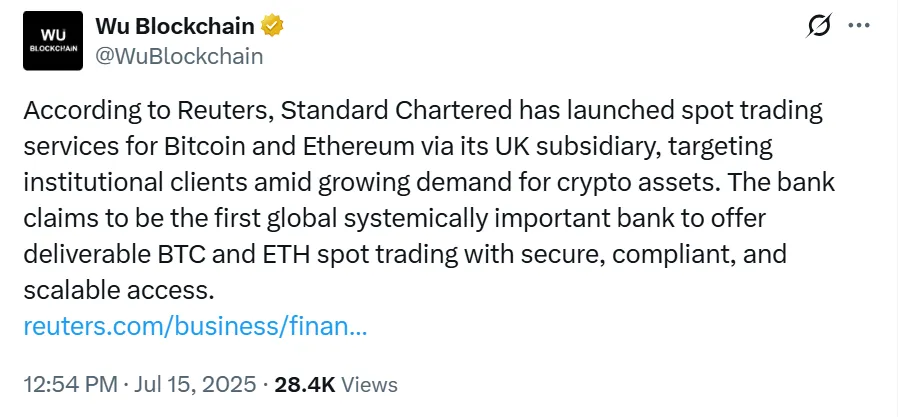The image size is (909, 417).
Task: Click the "scalable access." closing line
Action: click(118, 290)
